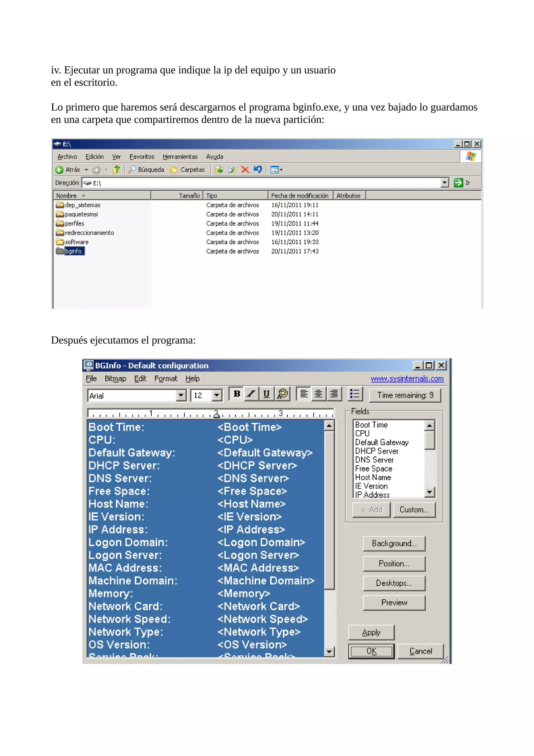Toggle Bold formatting in BGInfo

pyautogui.click(x=236, y=394)
